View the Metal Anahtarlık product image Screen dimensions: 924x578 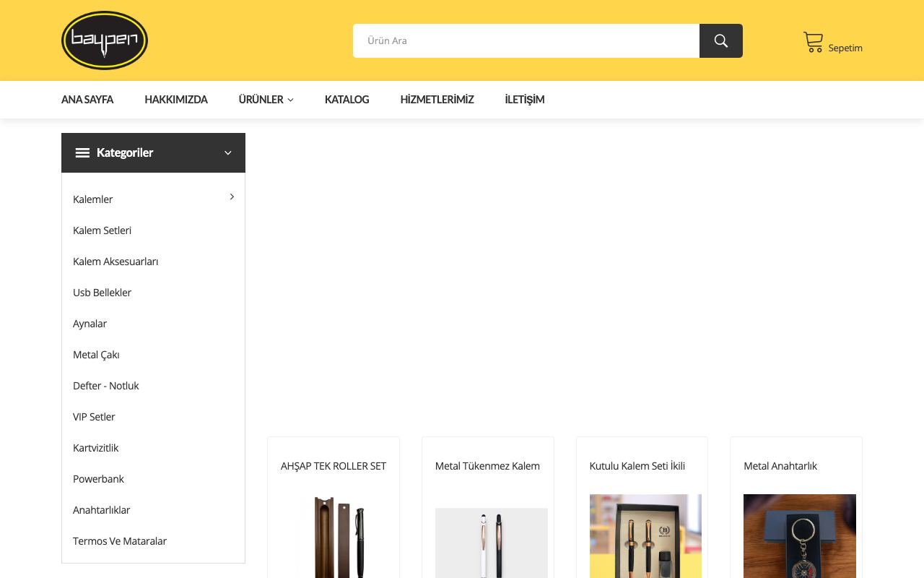[x=800, y=536]
